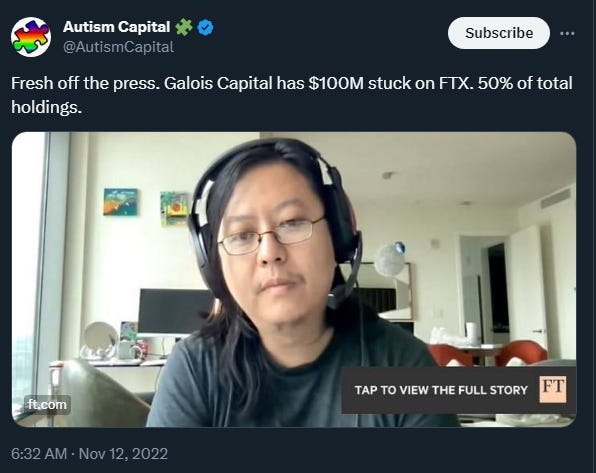
Task: Visit the @AutismCapital handle
Action: [x=118, y=47]
